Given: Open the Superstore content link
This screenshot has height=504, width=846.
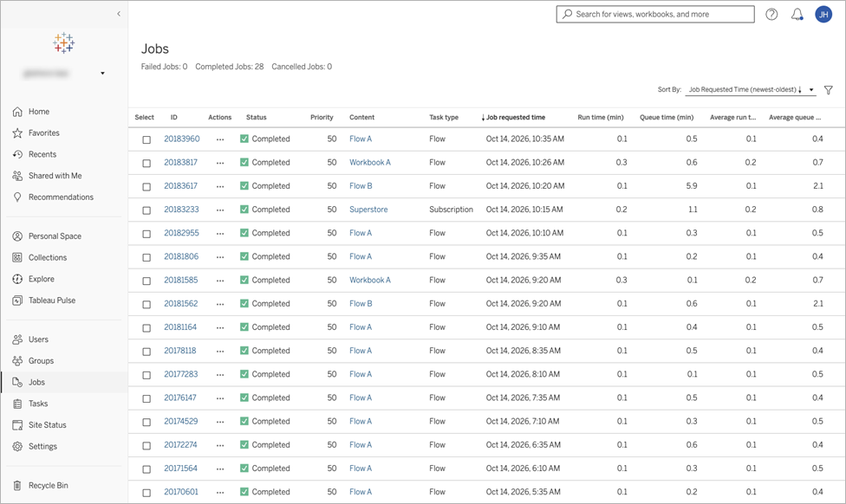Looking at the screenshot, I should (368, 210).
